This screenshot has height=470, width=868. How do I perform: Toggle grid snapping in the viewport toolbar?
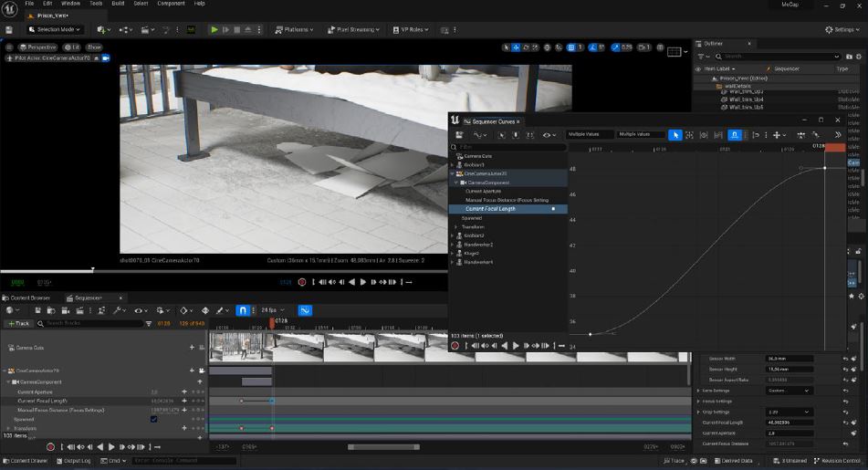click(x=571, y=47)
